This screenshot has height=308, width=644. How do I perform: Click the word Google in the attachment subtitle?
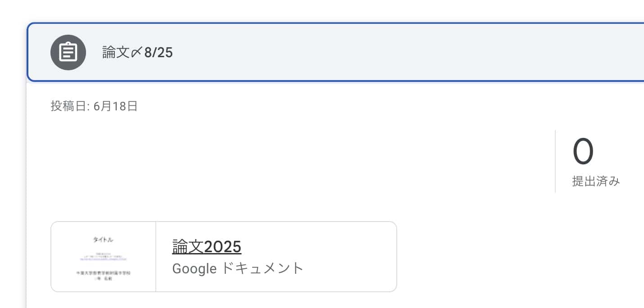pos(195,268)
